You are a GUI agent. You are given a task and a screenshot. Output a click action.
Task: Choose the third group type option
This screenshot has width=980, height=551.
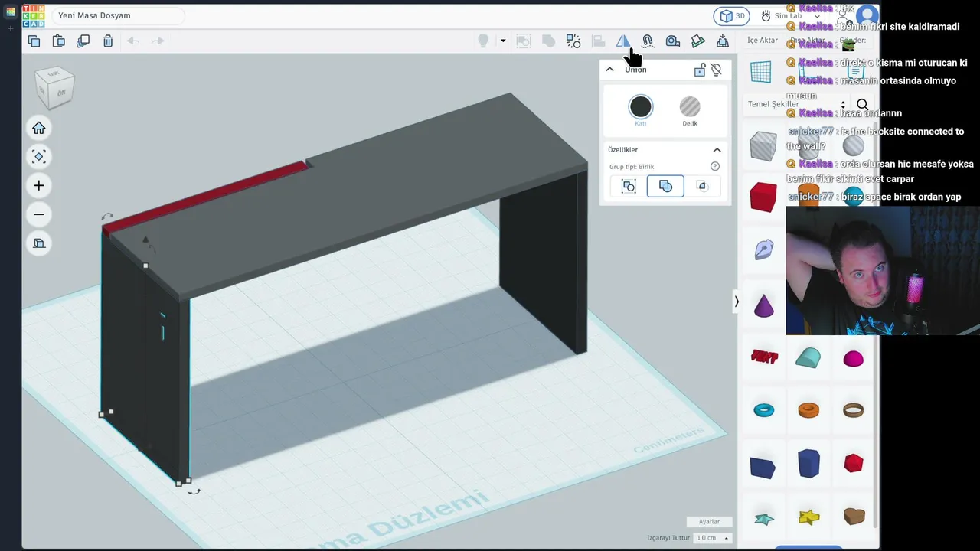[702, 186]
